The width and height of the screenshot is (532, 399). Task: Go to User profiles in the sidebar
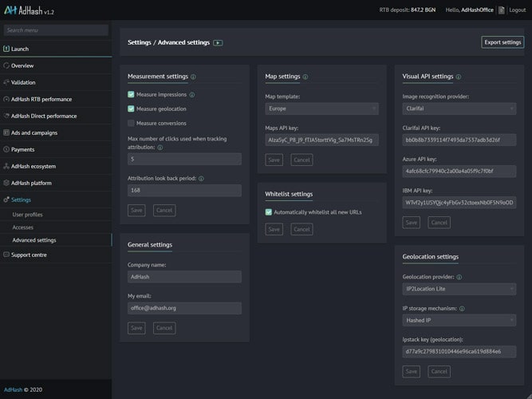(x=28, y=215)
